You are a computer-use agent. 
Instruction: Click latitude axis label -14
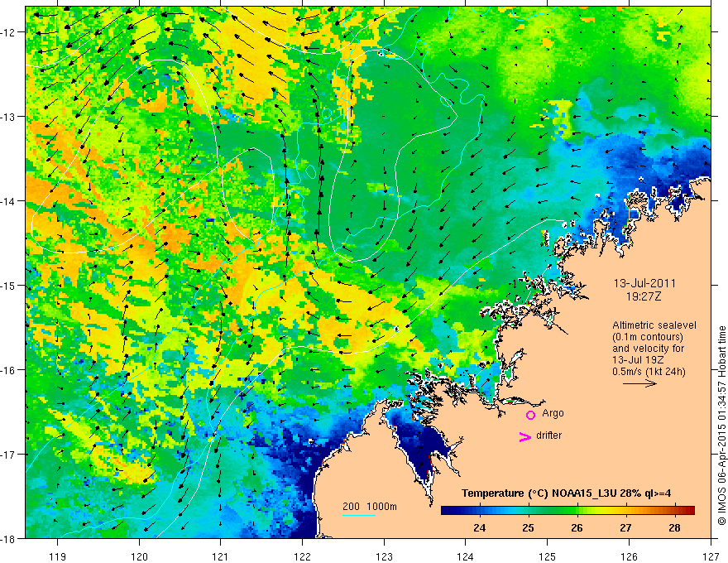pos(8,201)
